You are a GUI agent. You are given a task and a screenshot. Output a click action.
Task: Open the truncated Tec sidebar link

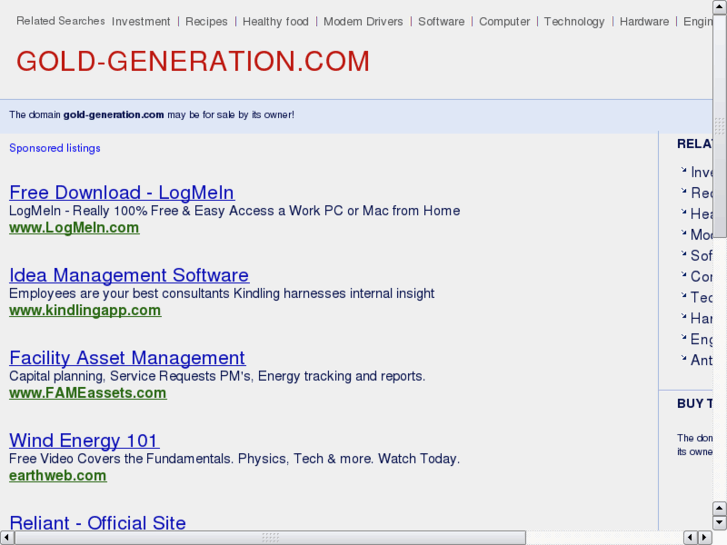tap(701, 297)
